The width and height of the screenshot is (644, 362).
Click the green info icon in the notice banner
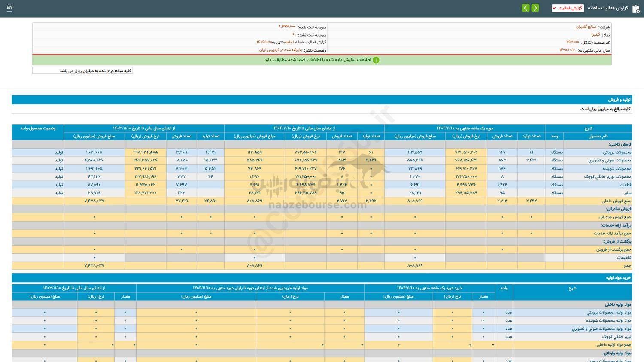[376, 60]
